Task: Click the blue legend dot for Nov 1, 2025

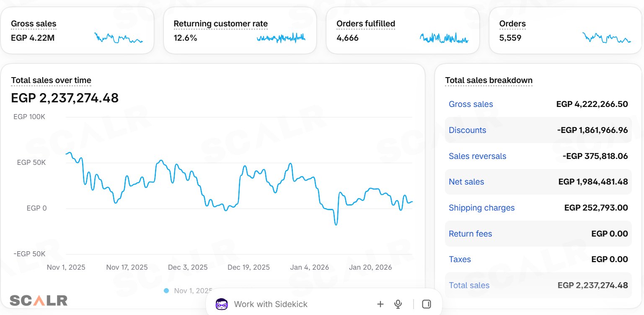Action: 166,291
